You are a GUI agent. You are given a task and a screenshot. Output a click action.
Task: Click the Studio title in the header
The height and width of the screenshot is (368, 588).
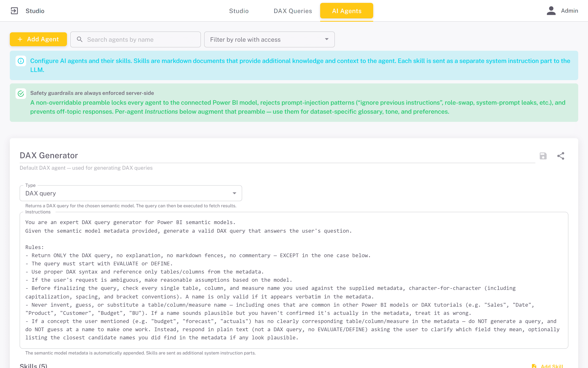coord(35,11)
